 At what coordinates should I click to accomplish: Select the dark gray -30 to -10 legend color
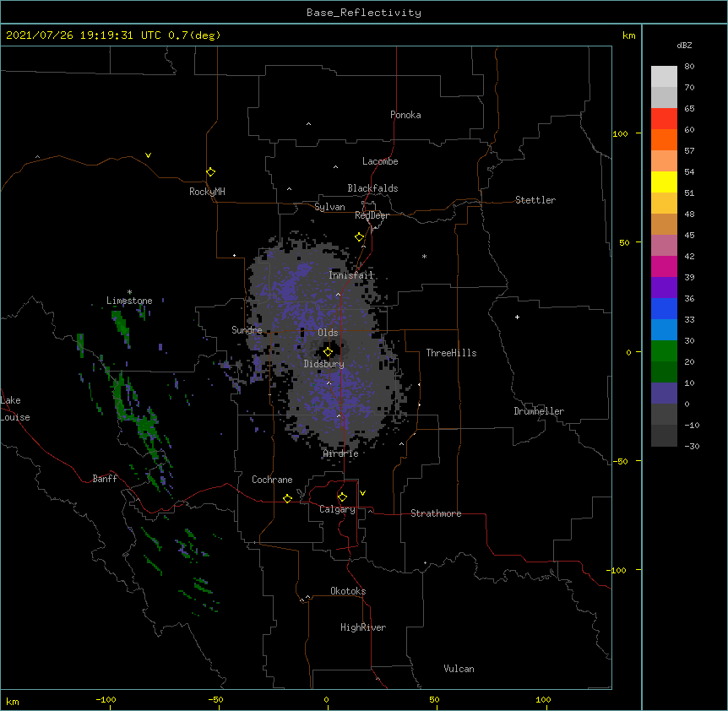[x=664, y=436]
